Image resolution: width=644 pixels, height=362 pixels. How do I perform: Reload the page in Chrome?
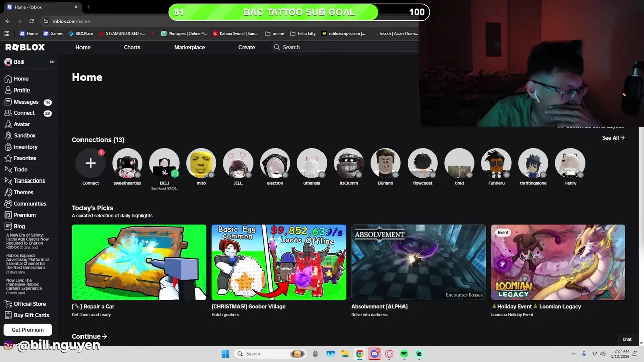tap(31, 21)
